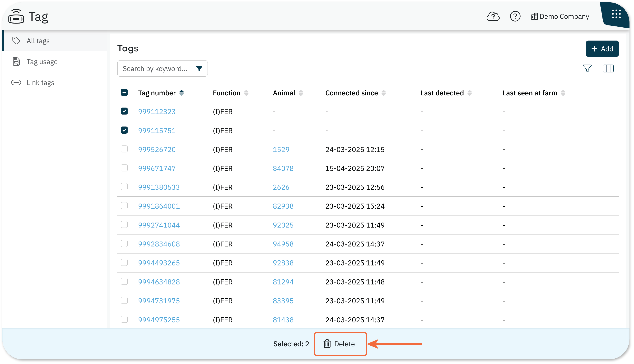Open tag number 999526720 link
The image size is (634, 364).
157,149
